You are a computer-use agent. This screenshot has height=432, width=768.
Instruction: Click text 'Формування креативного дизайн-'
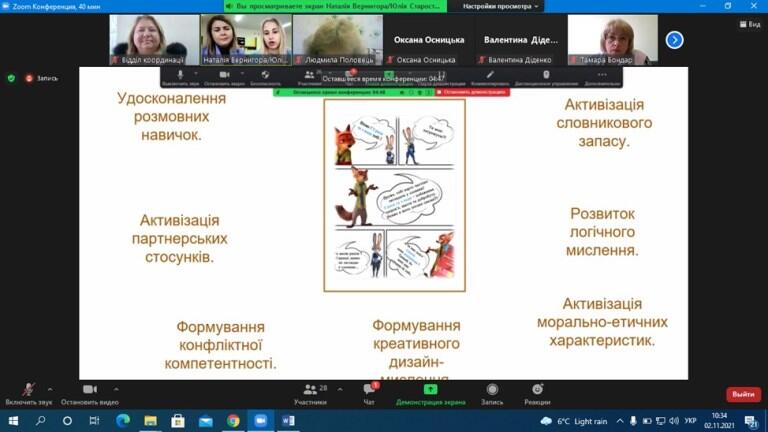416,344
